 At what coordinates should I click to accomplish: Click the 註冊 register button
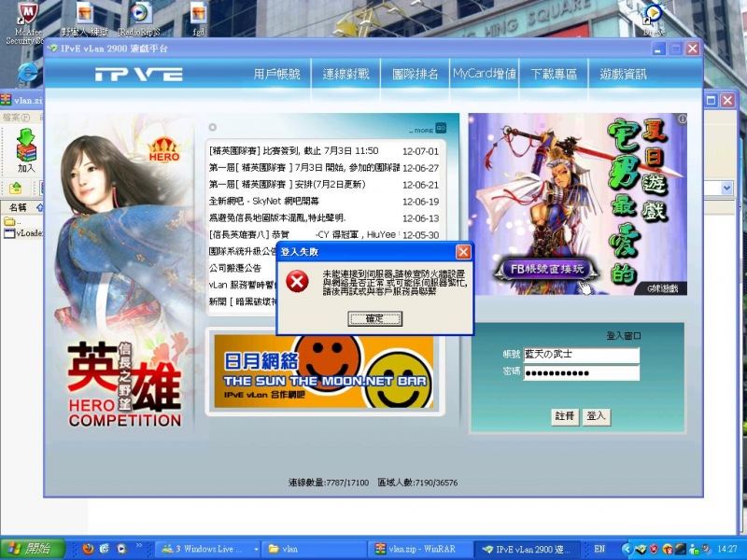(x=565, y=416)
